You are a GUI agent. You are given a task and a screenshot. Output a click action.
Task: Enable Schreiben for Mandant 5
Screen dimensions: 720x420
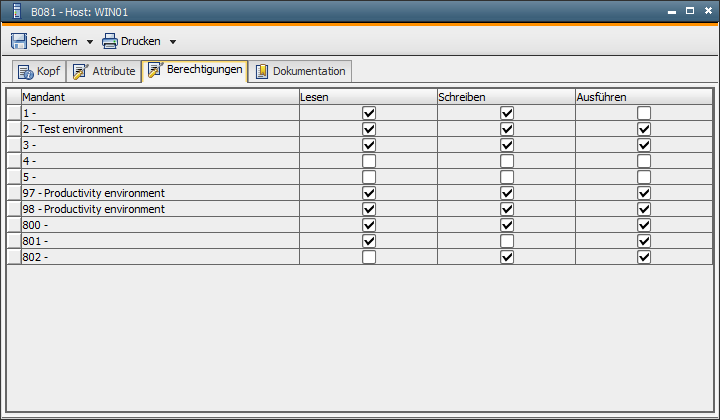point(507,177)
